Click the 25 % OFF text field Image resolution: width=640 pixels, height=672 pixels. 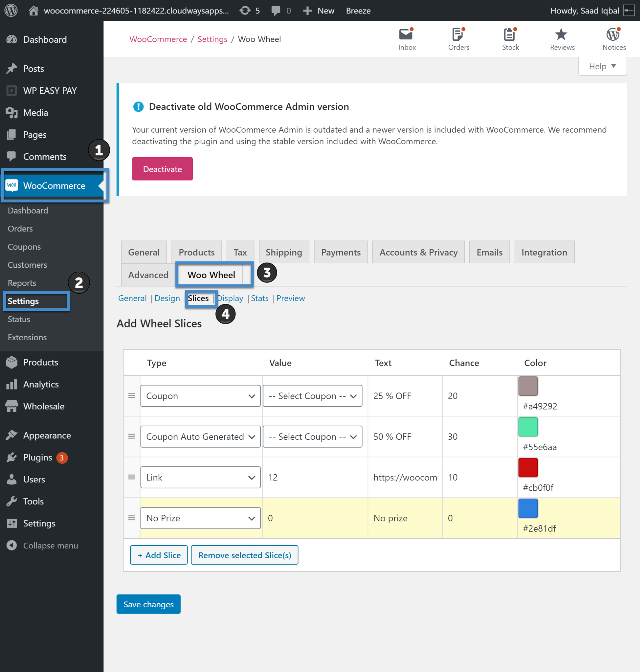pyautogui.click(x=405, y=395)
